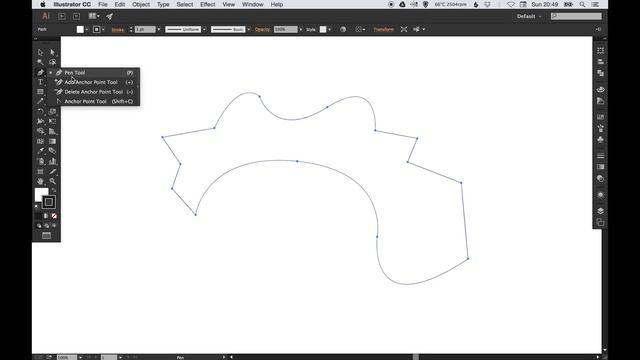Image resolution: width=640 pixels, height=360 pixels.
Task: Open the Stroke color dropdown in control bar
Action: (103, 29)
